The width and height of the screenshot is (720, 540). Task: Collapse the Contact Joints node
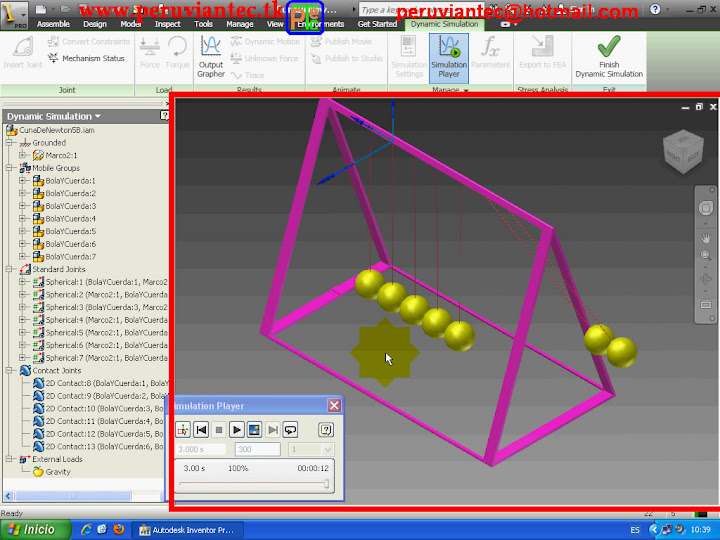pyautogui.click(x=9, y=370)
